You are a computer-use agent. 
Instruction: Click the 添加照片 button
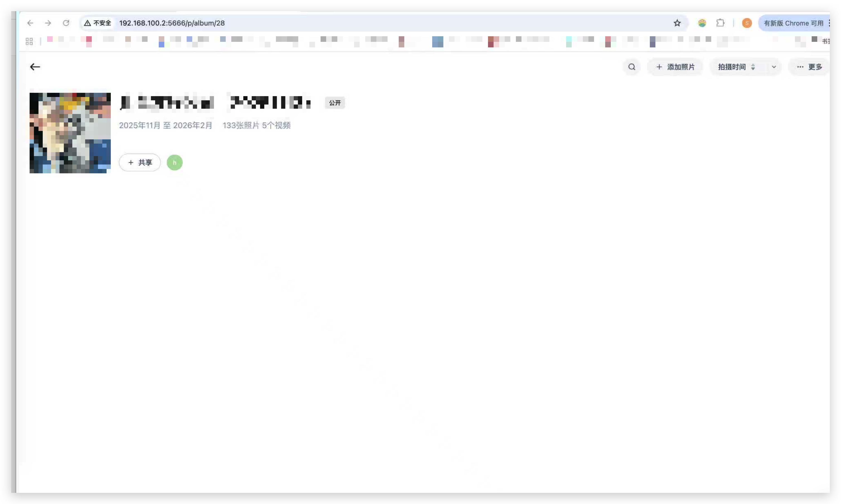[675, 67]
